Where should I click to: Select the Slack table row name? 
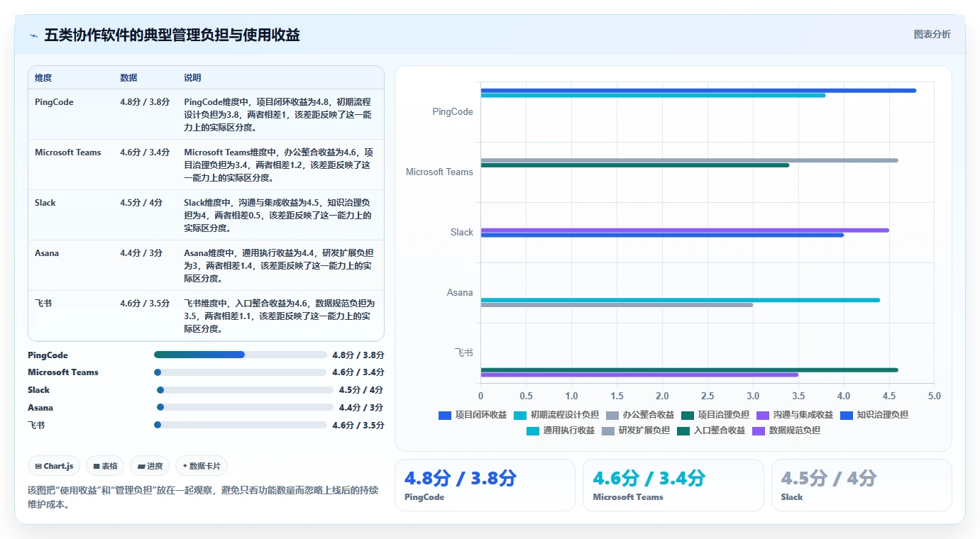point(45,203)
